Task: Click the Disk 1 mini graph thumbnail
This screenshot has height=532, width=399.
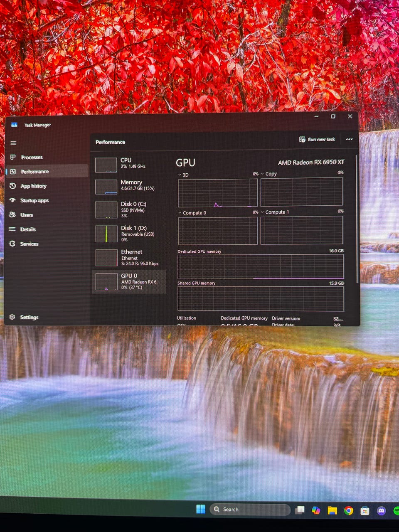Action: 106,234
